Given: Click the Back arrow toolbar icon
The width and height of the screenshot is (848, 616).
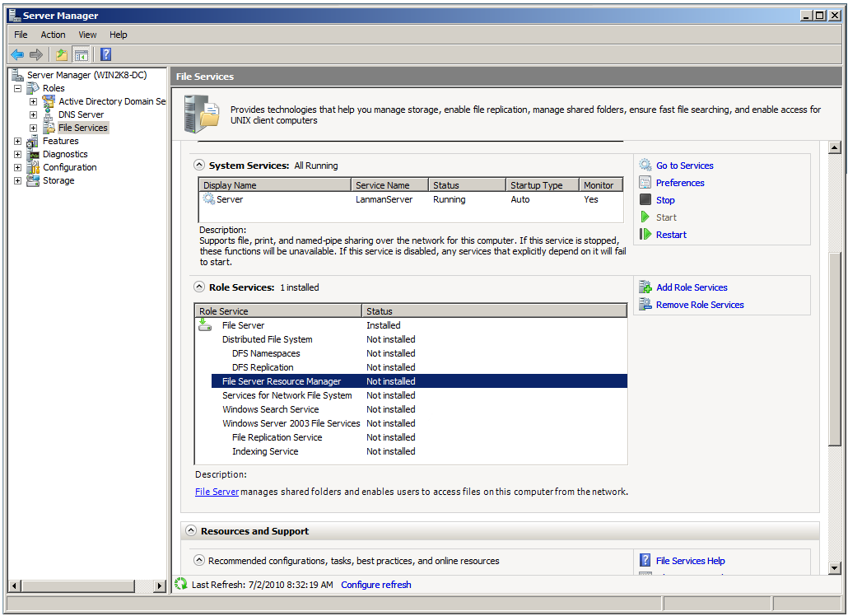Looking at the screenshot, I should 17,54.
